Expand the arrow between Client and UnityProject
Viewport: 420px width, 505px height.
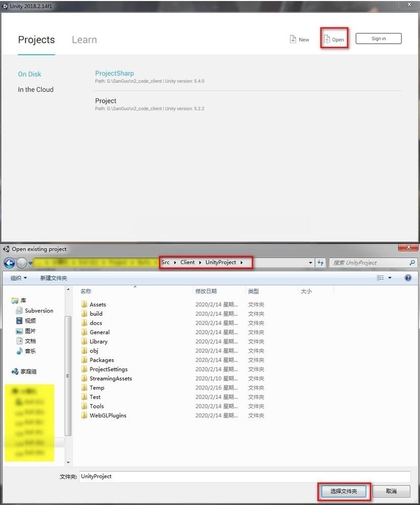pos(200,263)
